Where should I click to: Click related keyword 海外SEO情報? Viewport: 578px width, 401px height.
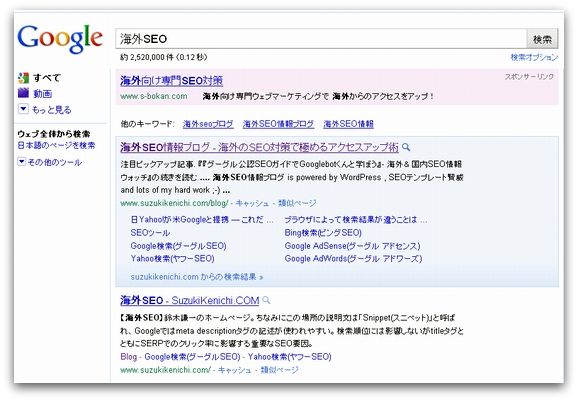[x=348, y=124]
